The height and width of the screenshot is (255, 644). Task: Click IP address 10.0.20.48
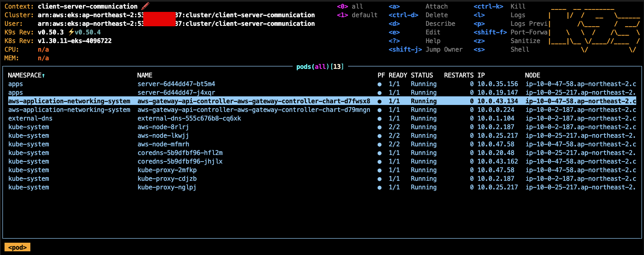(x=495, y=153)
